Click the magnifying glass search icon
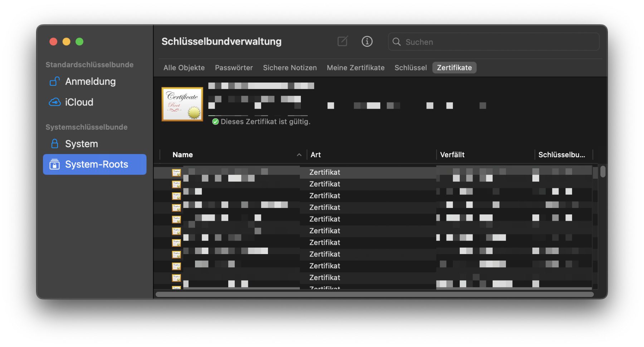Viewport: 644px width, 347px height. (x=396, y=42)
